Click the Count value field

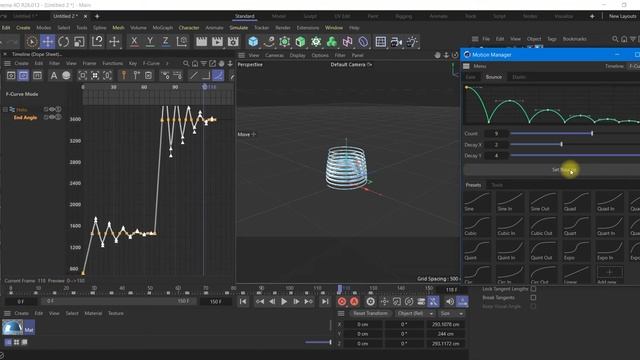coord(496,133)
